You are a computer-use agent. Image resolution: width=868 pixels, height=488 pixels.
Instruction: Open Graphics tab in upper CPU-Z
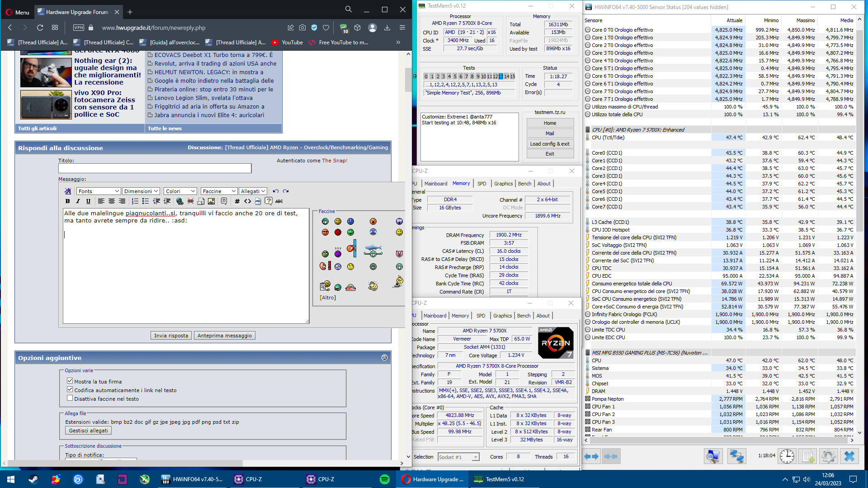pyautogui.click(x=503, y=184)
